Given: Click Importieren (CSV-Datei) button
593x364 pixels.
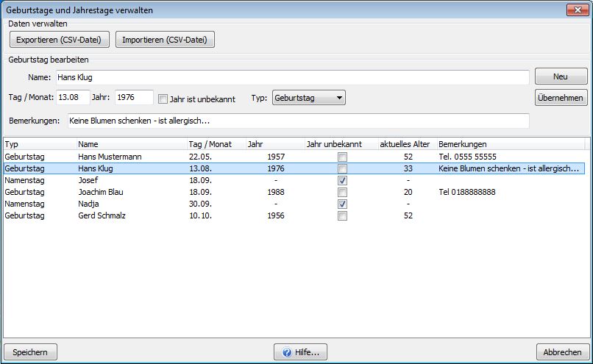Looking at the screenshot, I should [x=165, y=40].
